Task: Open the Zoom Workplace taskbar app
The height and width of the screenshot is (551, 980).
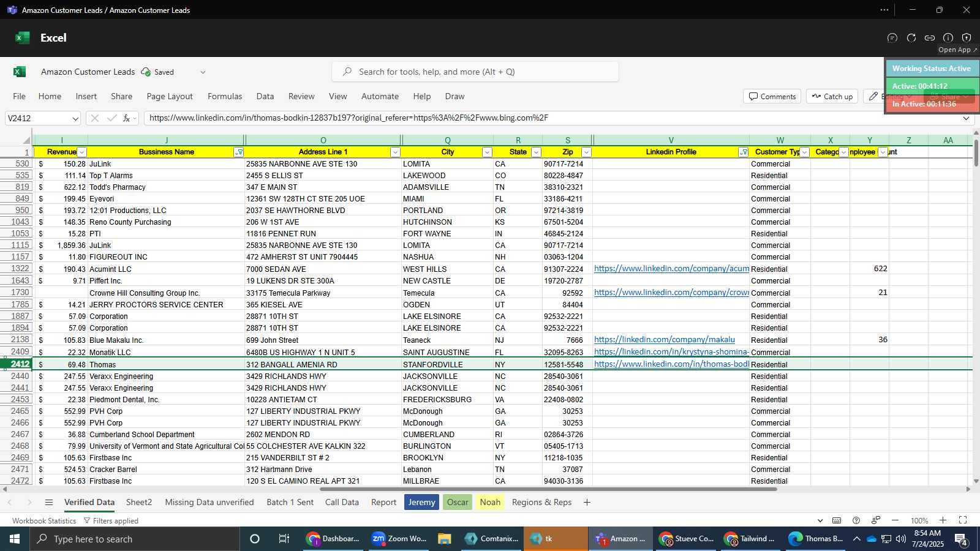Action: [399, 539]
